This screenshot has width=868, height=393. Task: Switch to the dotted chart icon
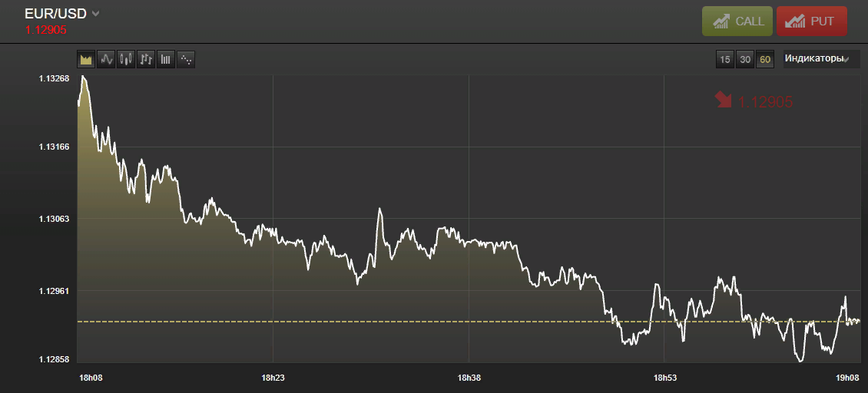pos(185,59)
